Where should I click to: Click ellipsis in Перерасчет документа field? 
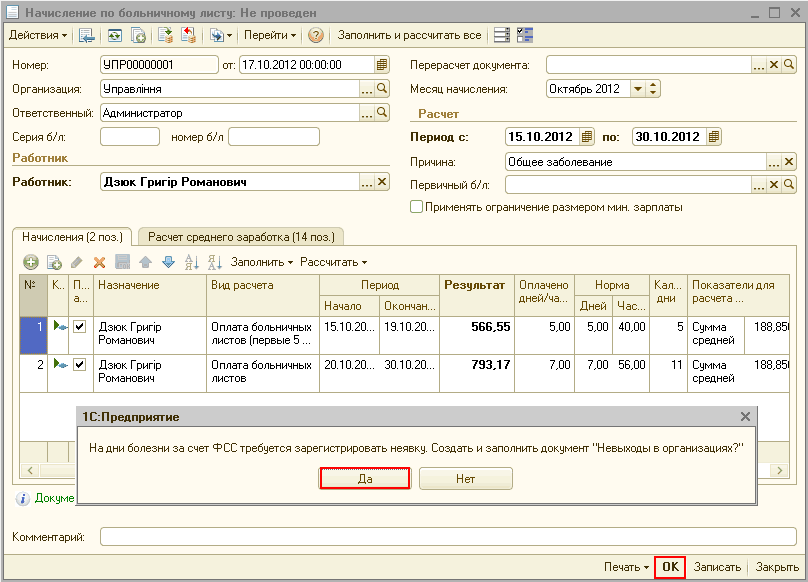[x=759, y=65]
